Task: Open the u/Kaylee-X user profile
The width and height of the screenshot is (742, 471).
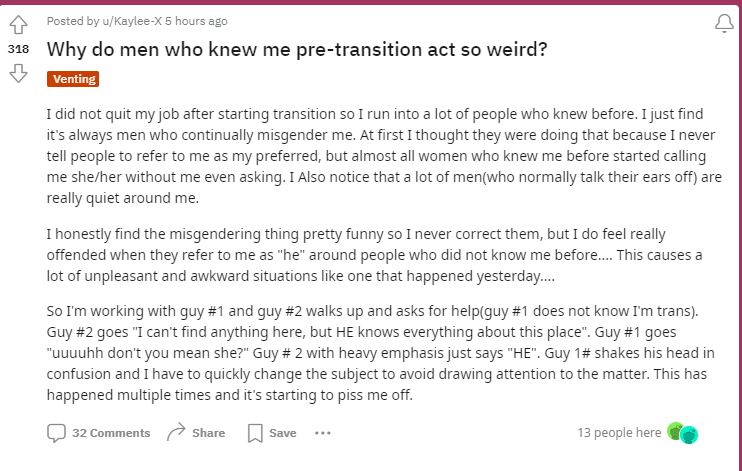Action: 132,21
